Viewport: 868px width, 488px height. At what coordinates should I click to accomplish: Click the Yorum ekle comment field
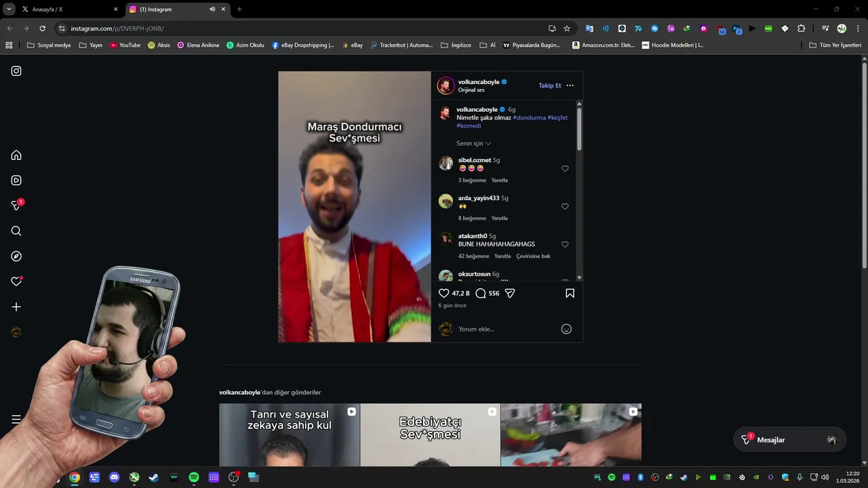point(505,329)
